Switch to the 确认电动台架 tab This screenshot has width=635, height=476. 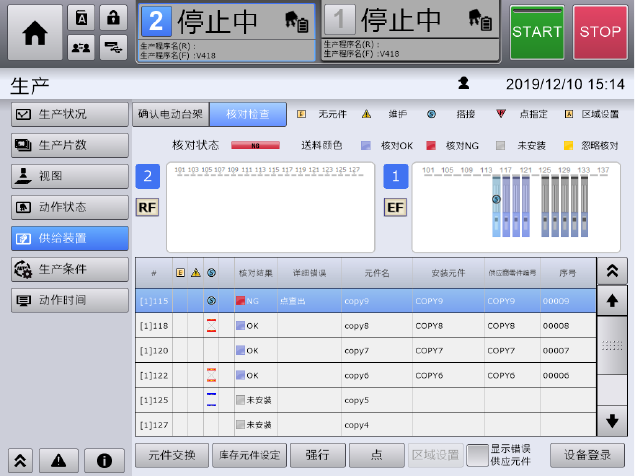point(170,114)
